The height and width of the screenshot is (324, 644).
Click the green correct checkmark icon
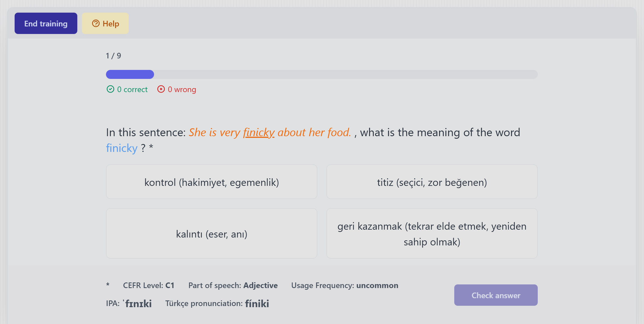pos(110,89)
